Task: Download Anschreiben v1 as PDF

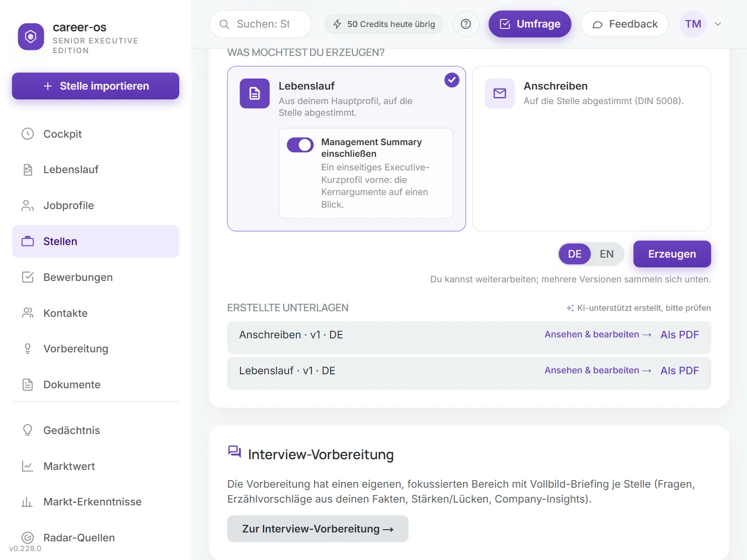Action: (x=680, y=335)
